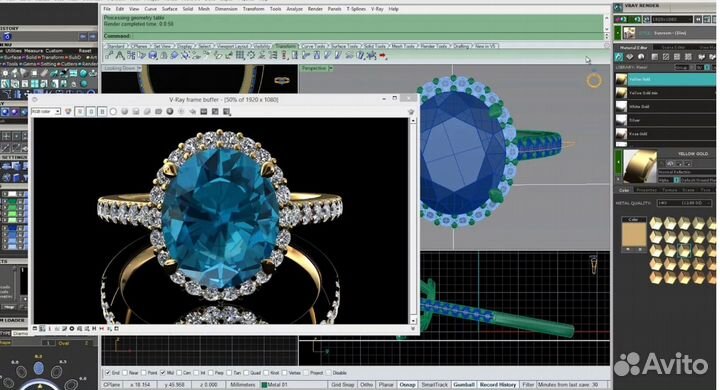The height and width of the screenshot is (390, 720).
Task: Toggle the Disable osnap checkbox
Action: [329, 373]
